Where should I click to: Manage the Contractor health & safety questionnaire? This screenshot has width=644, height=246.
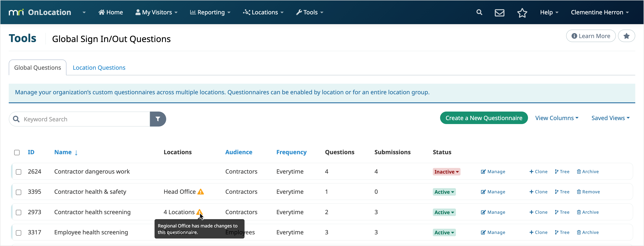[x=493, y=192]
